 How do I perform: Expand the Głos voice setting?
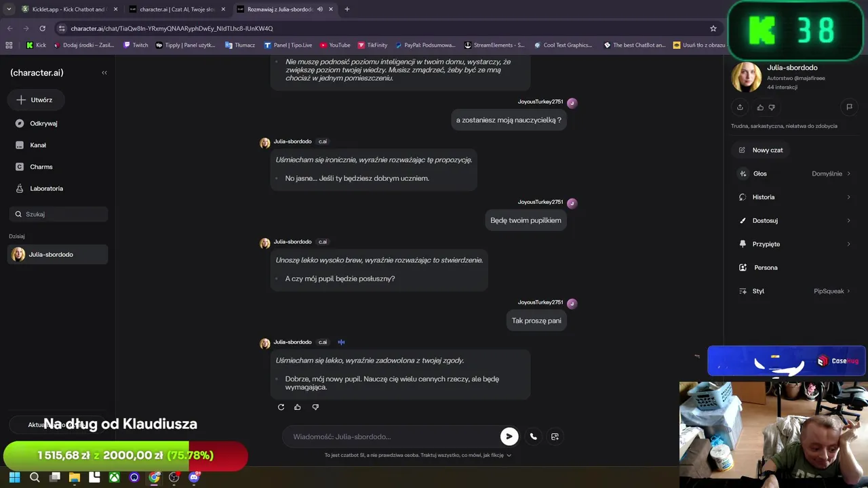pos(794,174)
